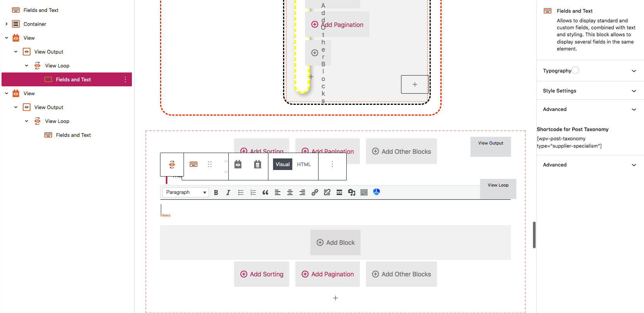Click the bottom Add Pagination button

327,274
